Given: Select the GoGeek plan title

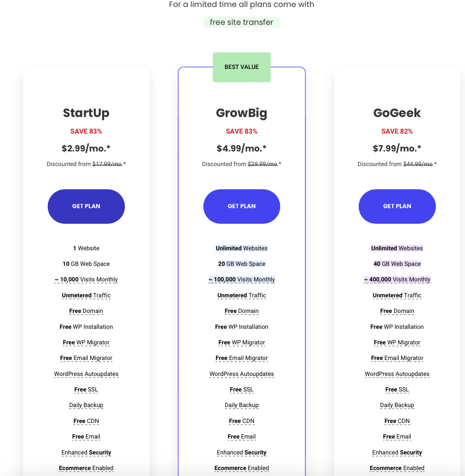Looking at the screenshot, I should coord(397,113).
